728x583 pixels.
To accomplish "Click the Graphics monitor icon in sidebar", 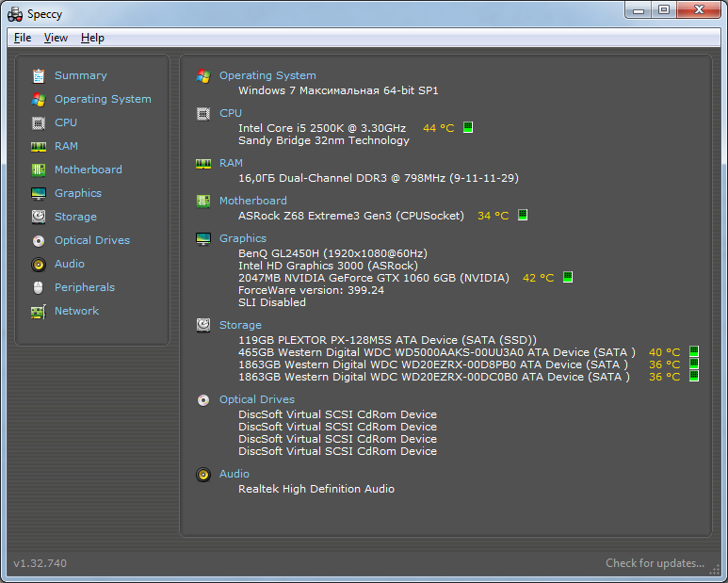I will 39,194.
